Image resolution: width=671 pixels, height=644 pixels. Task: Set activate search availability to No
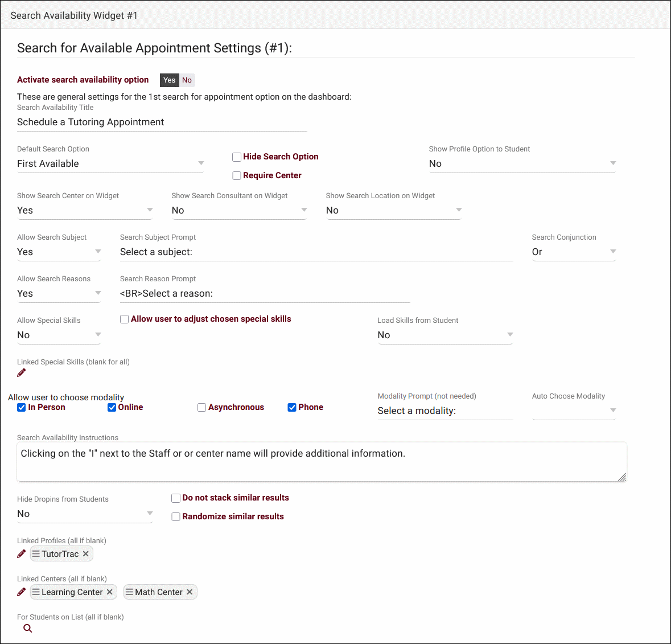pyautogui.click(x=187, y=80)
